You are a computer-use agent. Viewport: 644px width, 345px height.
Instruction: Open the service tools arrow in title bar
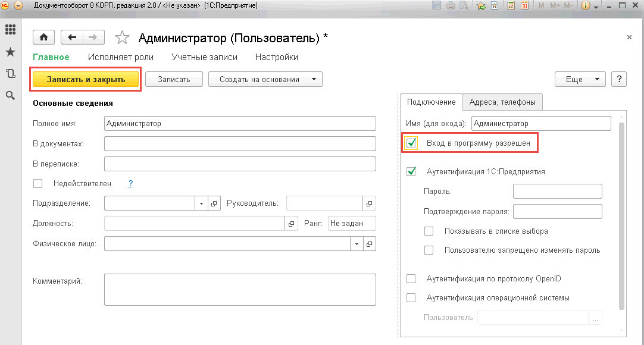[596, 6]
